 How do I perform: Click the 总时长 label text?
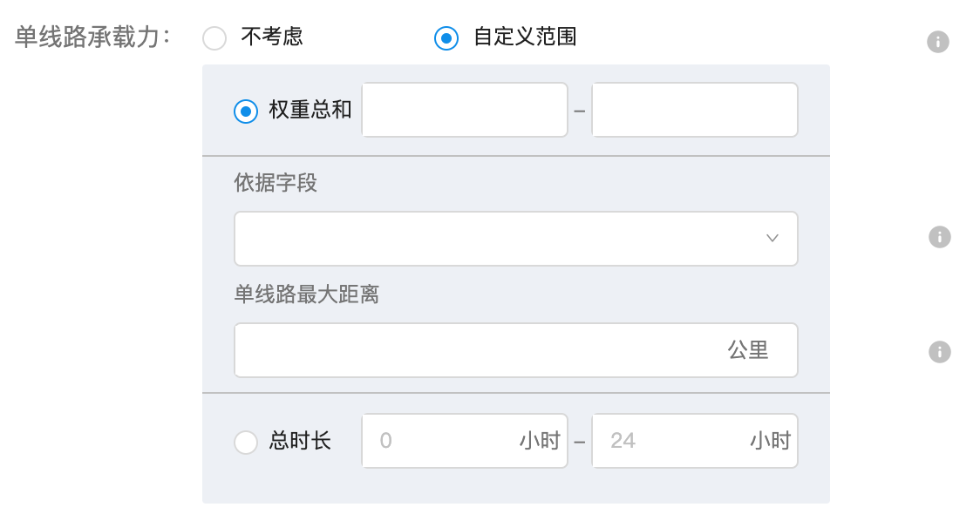coord(300,441)
